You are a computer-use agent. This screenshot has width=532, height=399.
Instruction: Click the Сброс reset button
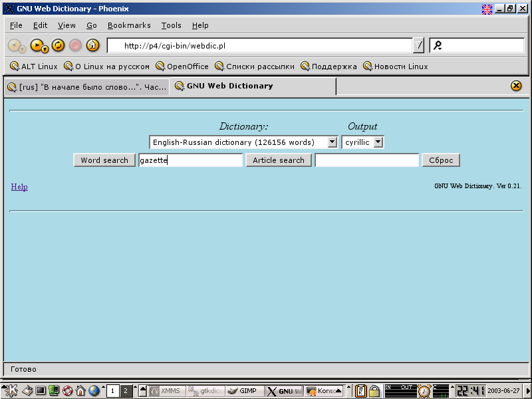tap(441, 160)
